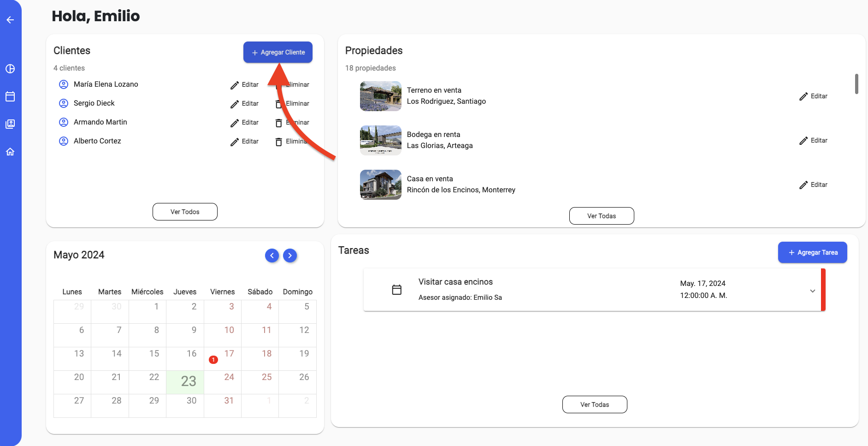Open the home properties icon in sidebar

pyautogui.click(x=10, y=152)
